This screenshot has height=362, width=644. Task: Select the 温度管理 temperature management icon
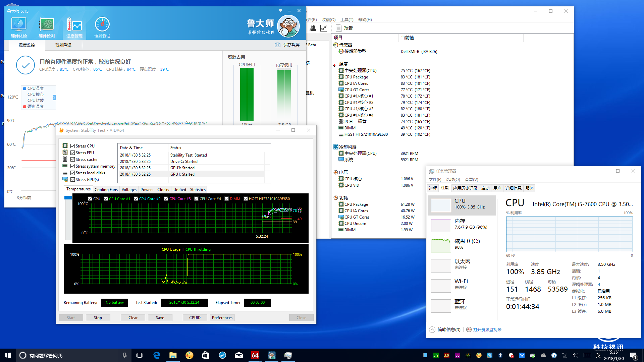coord(74,27)
